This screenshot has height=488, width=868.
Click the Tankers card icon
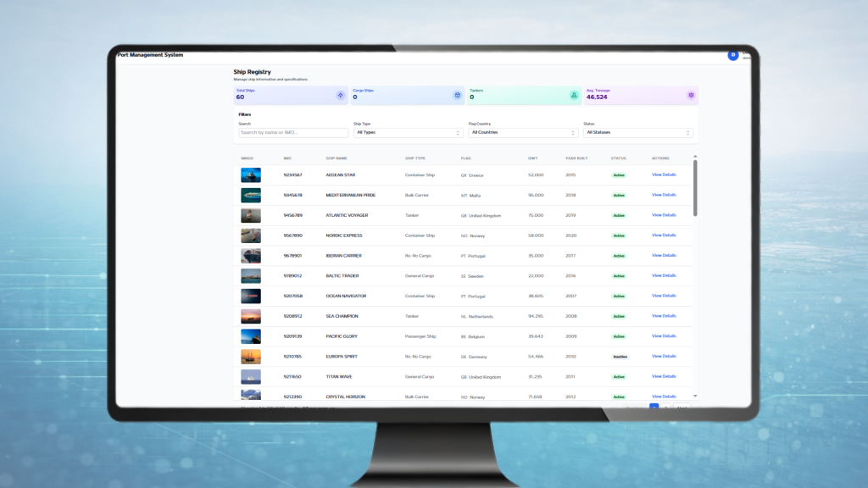574,95
